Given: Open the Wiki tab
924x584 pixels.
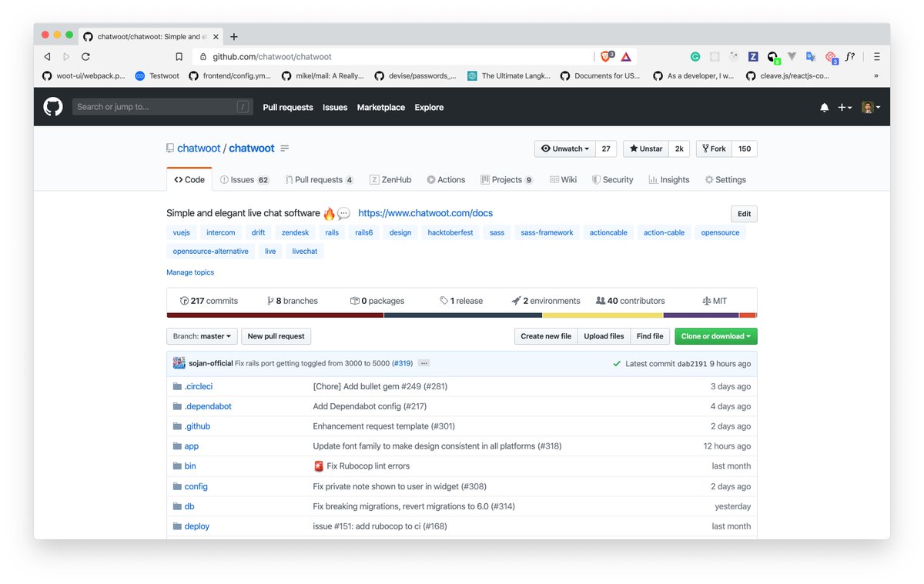Looking at the screenshot, I should tap(563, 180).
